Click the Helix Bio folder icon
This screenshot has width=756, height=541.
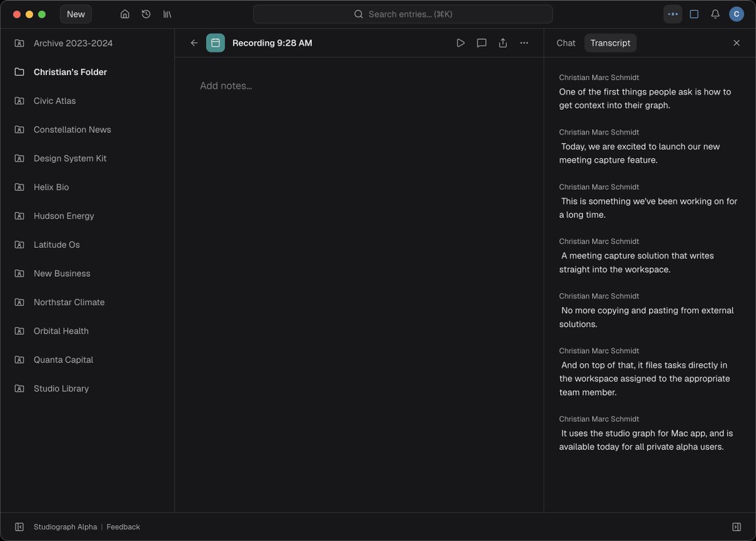20,187
